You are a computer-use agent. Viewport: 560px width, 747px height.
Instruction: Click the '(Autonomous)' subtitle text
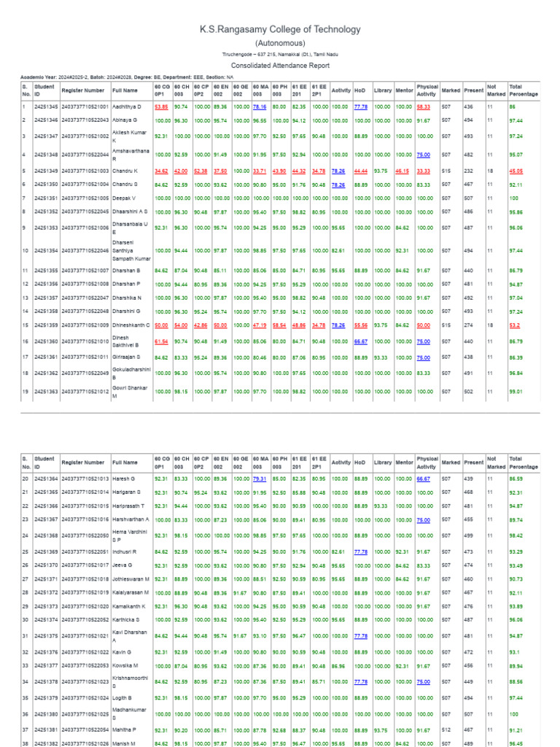coord(280,43)
